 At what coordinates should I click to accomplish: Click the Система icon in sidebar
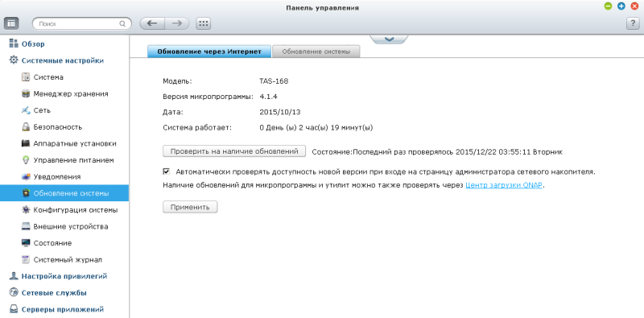[26, 76]
